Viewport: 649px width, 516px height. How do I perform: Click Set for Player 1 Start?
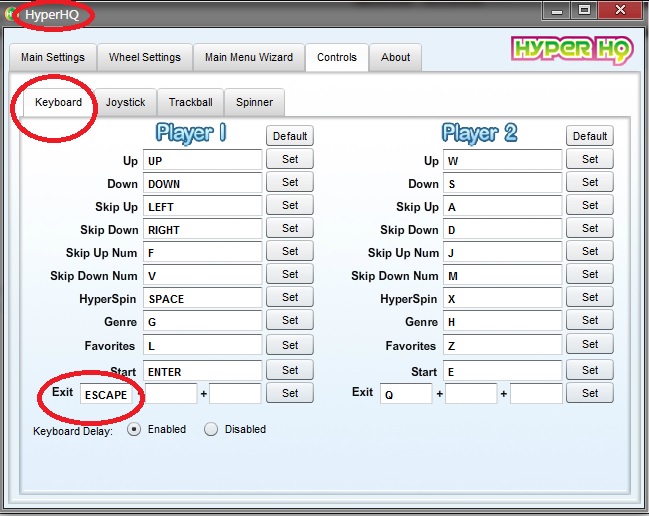(x=290, y=370)
